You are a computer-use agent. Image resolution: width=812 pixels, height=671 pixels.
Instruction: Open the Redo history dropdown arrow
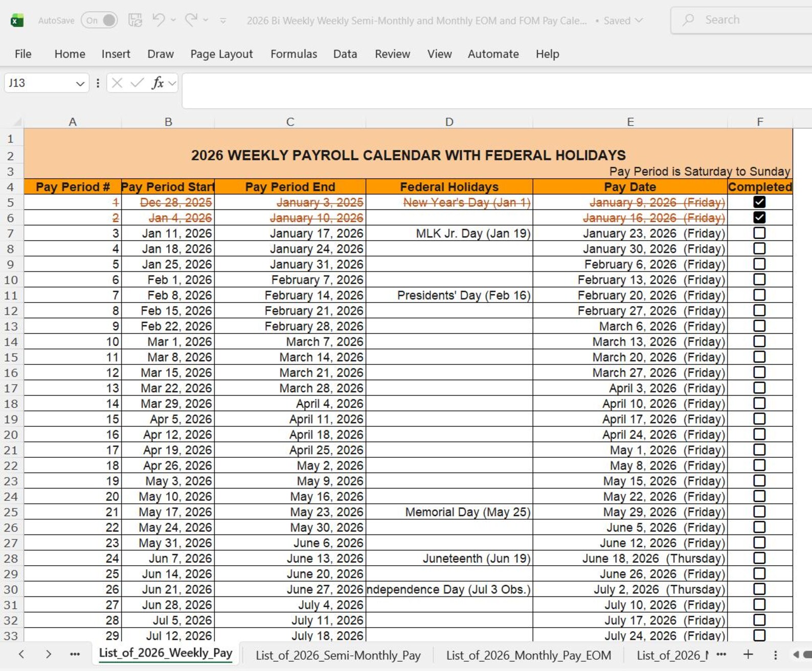coord(206,20)
